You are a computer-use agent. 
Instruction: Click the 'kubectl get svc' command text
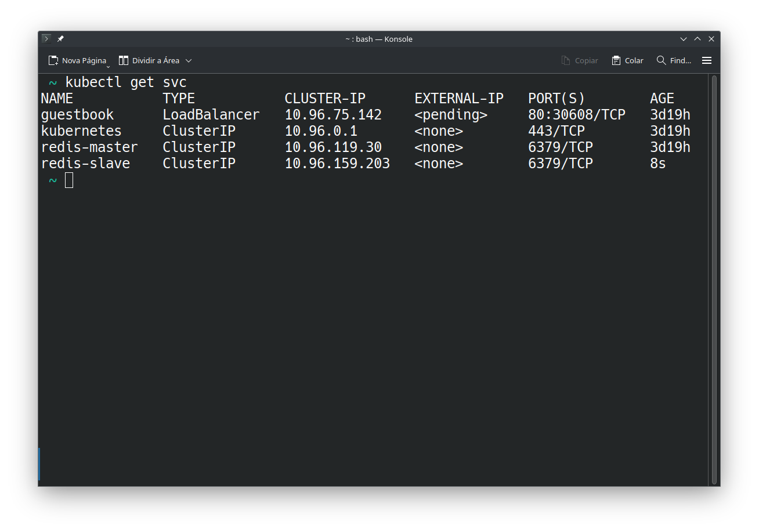tap(126, 82)
